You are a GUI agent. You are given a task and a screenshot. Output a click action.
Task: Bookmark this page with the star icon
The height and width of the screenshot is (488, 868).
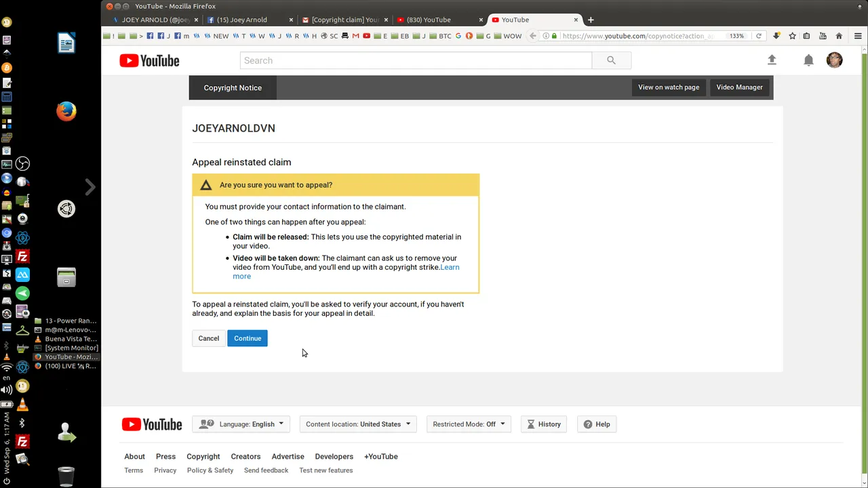point(792,36)
